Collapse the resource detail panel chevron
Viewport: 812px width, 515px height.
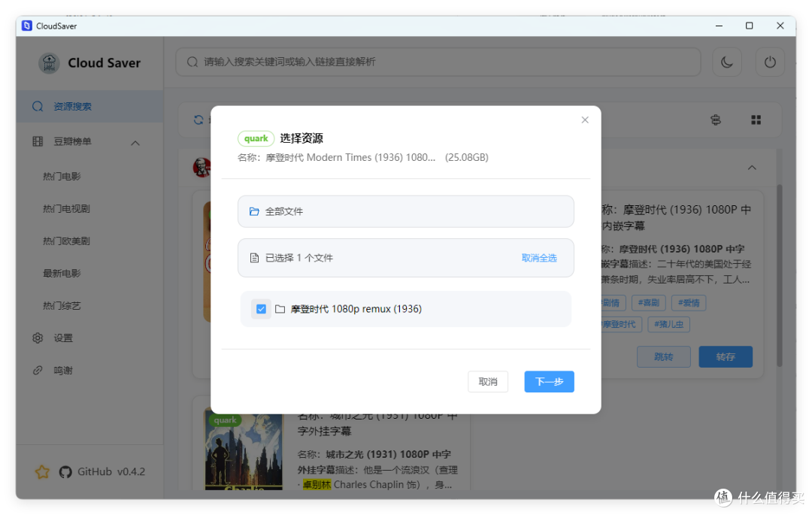(x=752, y=168)
